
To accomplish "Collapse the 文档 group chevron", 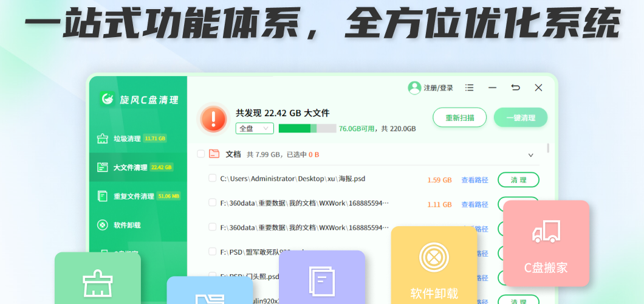I will [530, 155].
